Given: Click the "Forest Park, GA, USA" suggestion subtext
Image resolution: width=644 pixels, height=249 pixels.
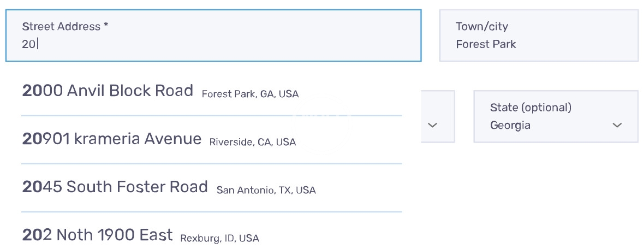Looking at the screenshot, I should [x=250, y=94].
